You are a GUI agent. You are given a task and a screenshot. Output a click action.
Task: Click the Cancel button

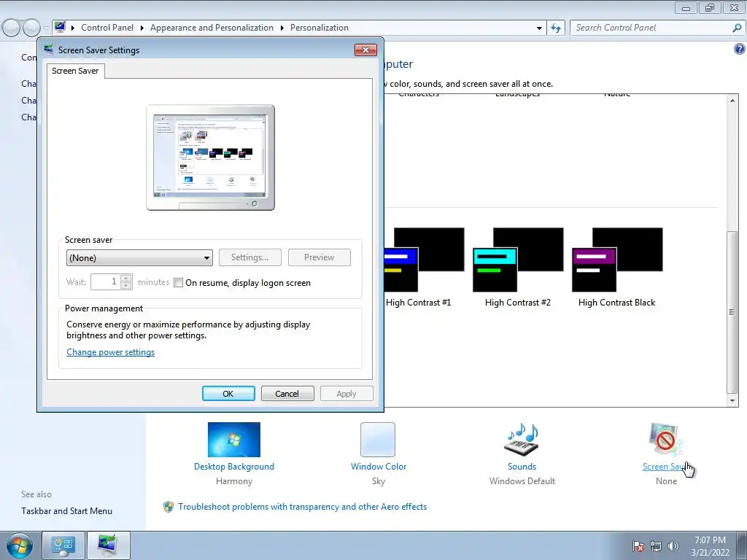click(287, 394)
